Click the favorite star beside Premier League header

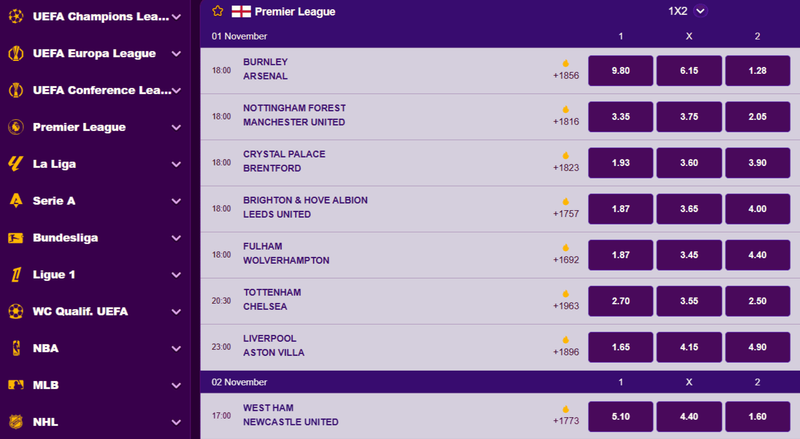tap(218, 11)
